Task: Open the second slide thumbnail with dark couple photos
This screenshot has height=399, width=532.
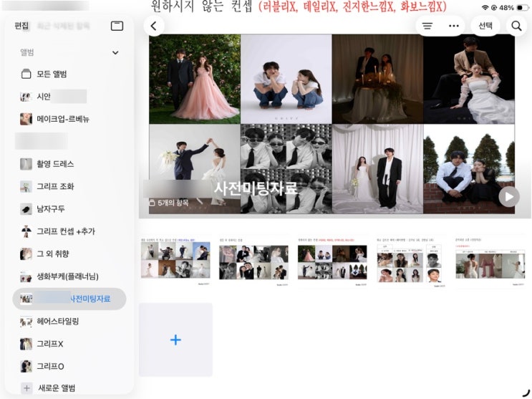Action: click(x=253, y=262)
